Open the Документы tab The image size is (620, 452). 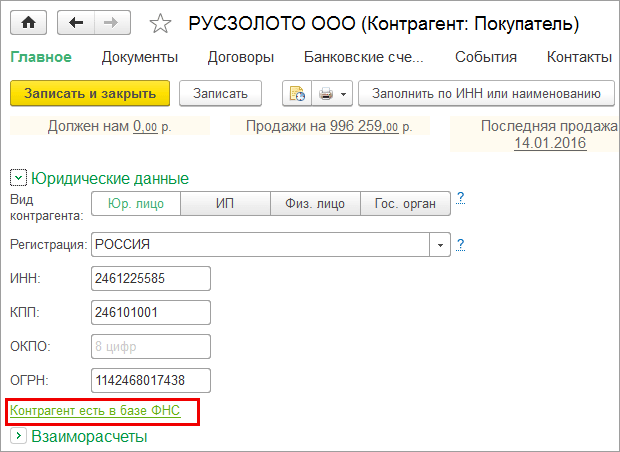140,57
